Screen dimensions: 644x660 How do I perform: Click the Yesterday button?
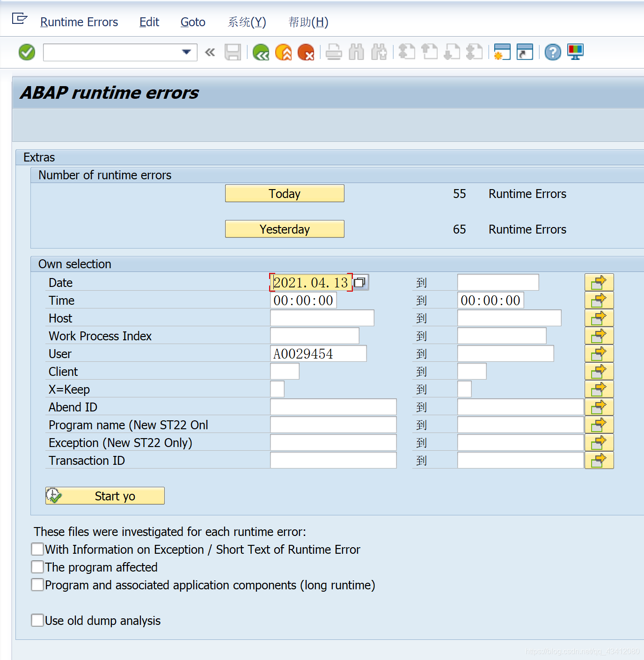285,229
